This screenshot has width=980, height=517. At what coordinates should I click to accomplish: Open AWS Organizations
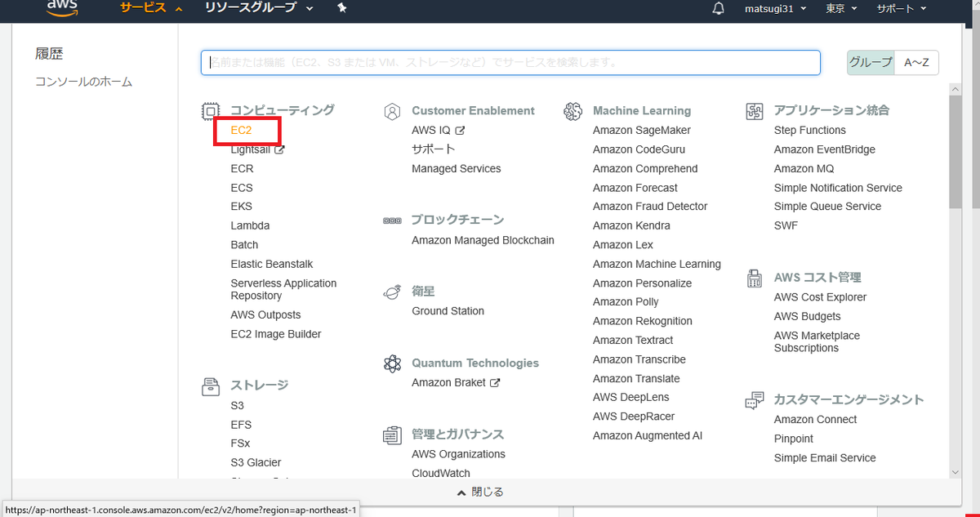point(458,454)
